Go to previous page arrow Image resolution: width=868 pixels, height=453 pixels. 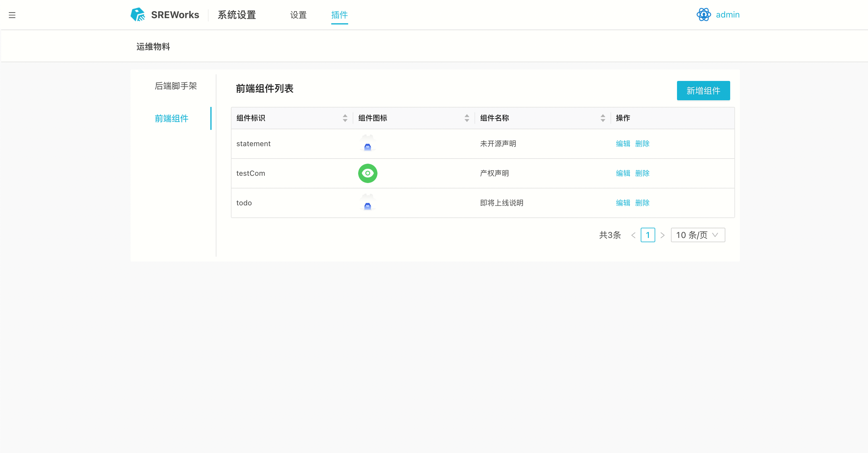[x=633, y=235]
